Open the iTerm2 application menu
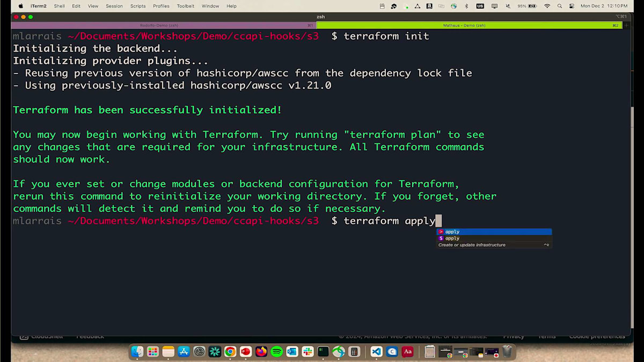 click(x=38, y=6)
